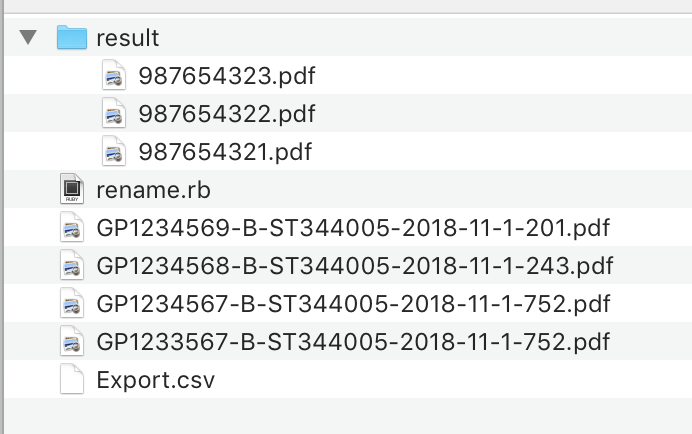Image resolution: width=692 pixels, height=434 pixels.
Task: Select the rename.rb filename
Action: coord(153,190)
